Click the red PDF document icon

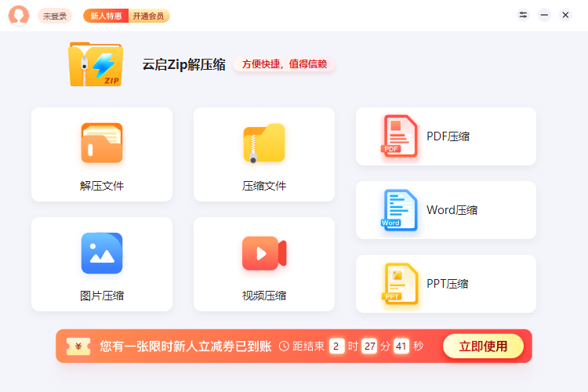tap(401, 136)
